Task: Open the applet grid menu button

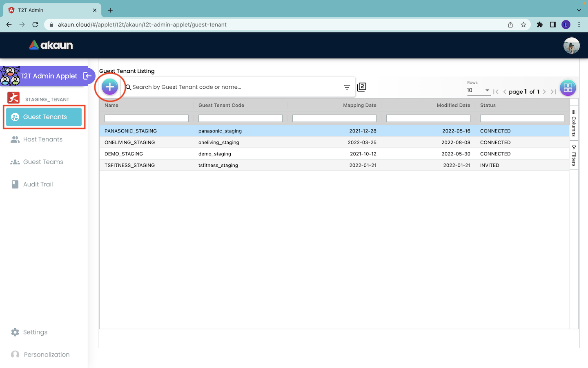Action: point(568,88)
